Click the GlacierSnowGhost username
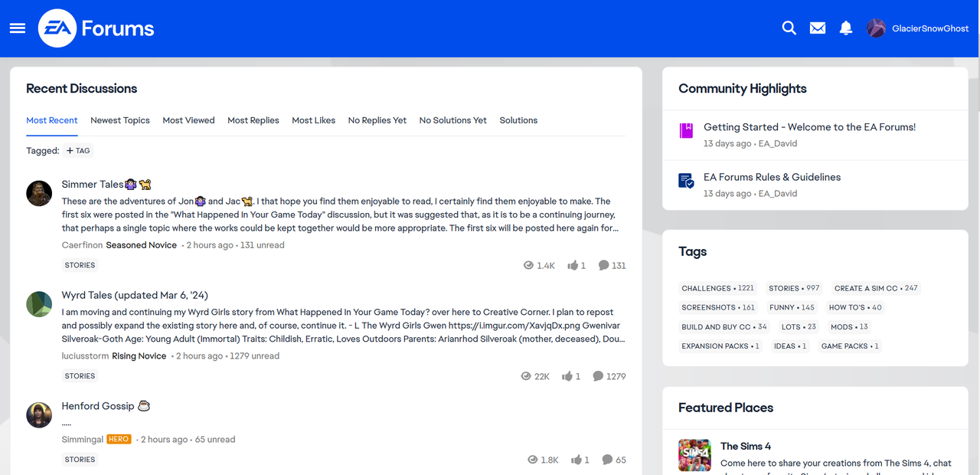980x475 pixels. [930, 28]
